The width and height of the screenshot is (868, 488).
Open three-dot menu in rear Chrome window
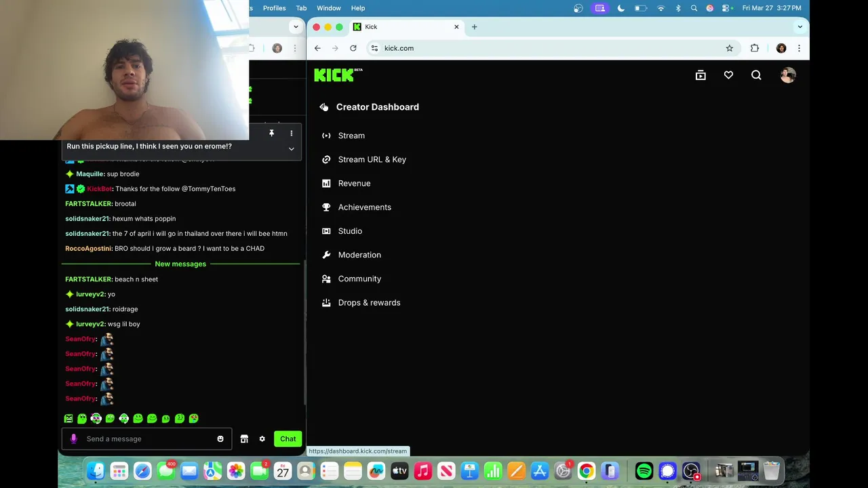tap(294, 48)
